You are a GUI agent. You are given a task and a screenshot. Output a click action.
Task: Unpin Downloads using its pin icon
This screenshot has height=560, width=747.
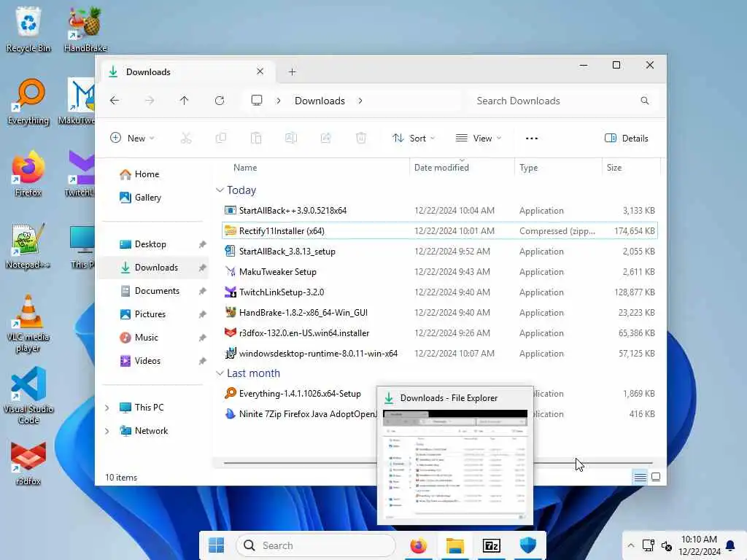pos(203,268)
